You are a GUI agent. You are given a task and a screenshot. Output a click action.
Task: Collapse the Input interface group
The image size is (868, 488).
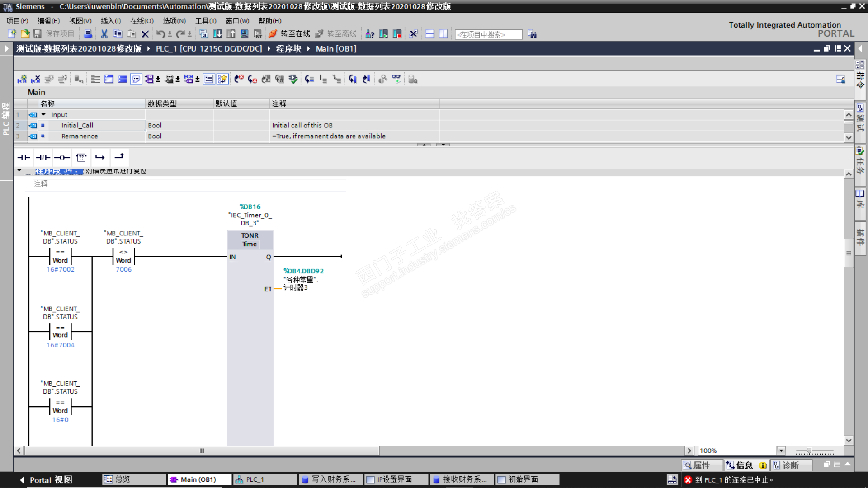coord(43,114)
